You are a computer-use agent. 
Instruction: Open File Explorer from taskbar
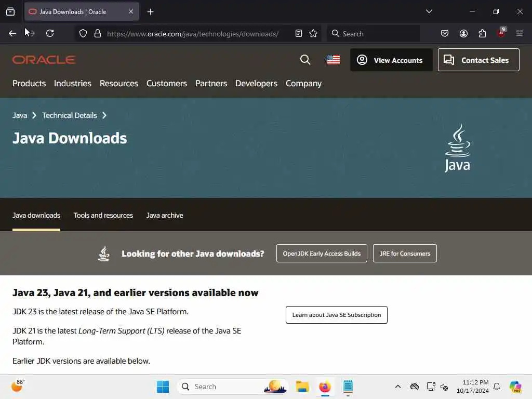pos(302,387)
